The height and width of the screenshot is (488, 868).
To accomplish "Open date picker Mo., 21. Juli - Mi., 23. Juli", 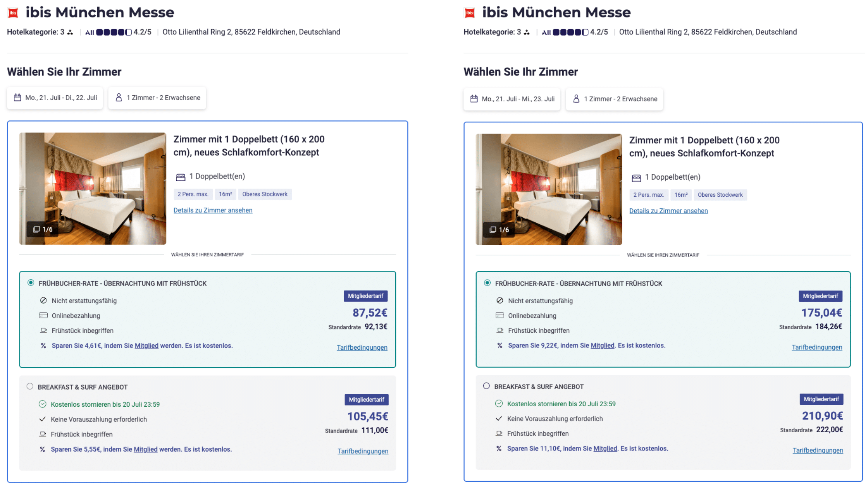I will (512, 99).
